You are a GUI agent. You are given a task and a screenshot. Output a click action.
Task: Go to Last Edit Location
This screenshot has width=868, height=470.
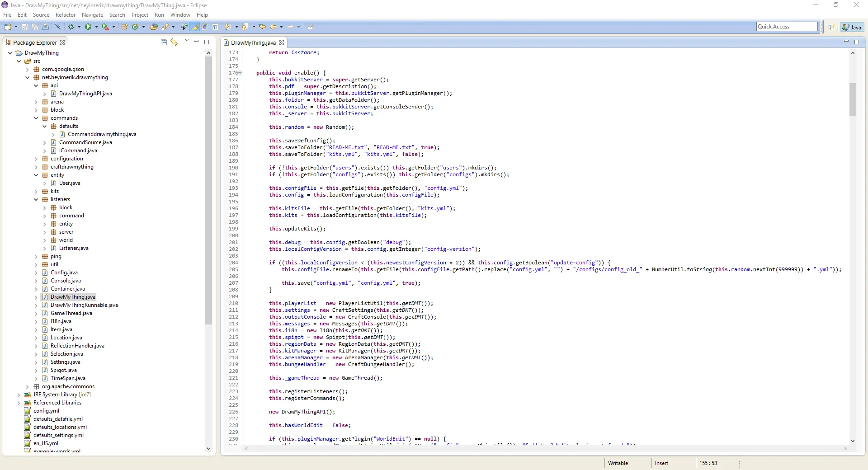click(x=262, y=27)
